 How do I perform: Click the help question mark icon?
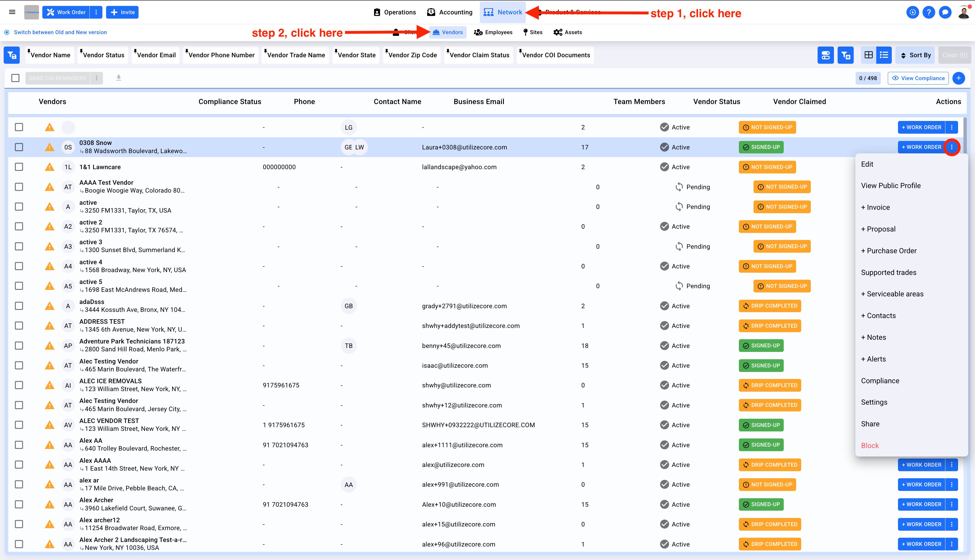[x=928, y=12]
